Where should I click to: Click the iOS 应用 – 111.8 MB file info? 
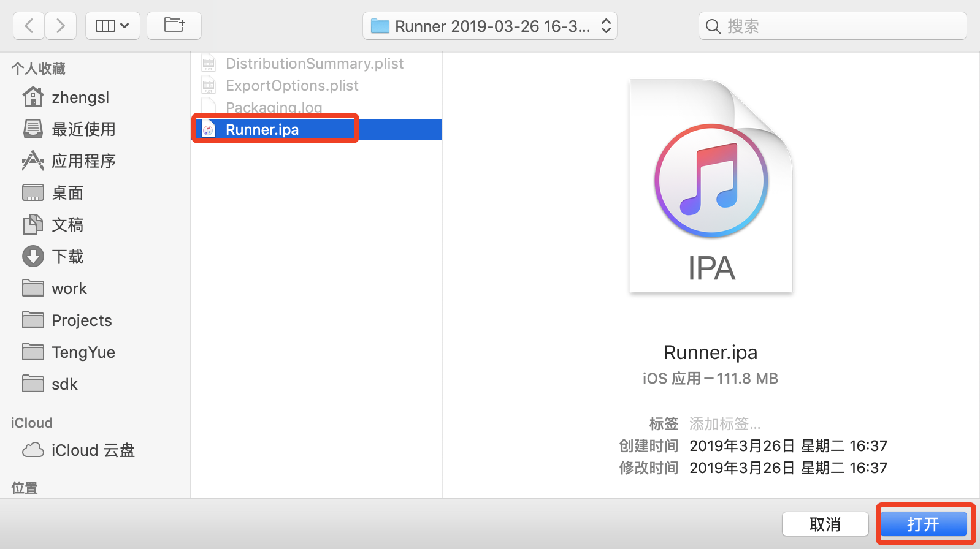pos(710,379)
